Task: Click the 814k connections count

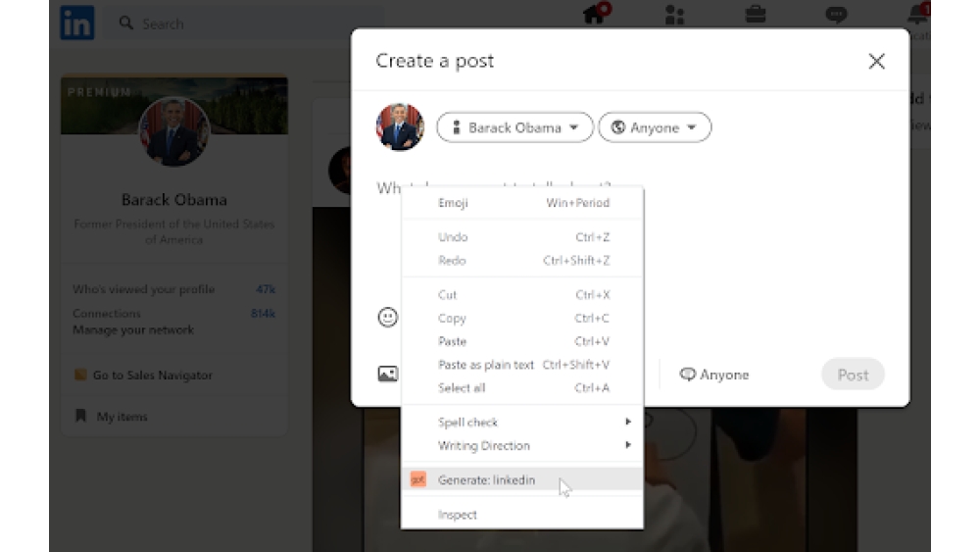Action: (x=263, y=313)
